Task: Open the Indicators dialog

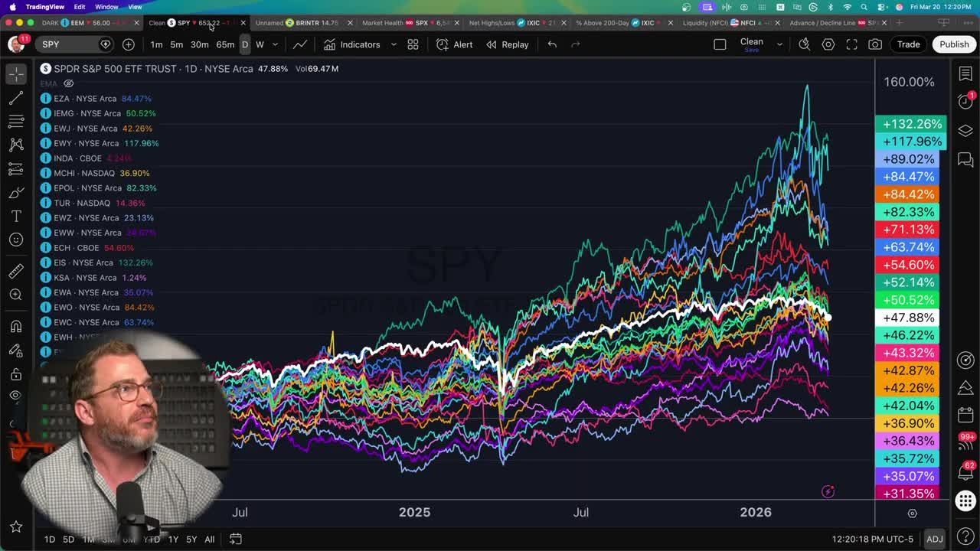Action: 351,44
